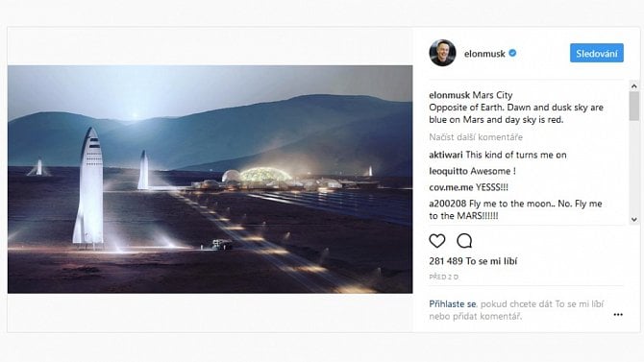The image size is (644, 362).
Task: Click the down arrow in comments scrollbar
Action: (634, 219)
